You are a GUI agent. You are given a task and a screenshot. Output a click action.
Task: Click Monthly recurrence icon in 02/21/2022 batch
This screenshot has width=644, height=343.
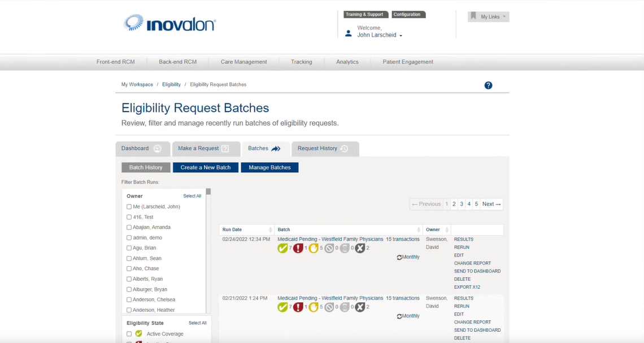(x=399, y=316)
